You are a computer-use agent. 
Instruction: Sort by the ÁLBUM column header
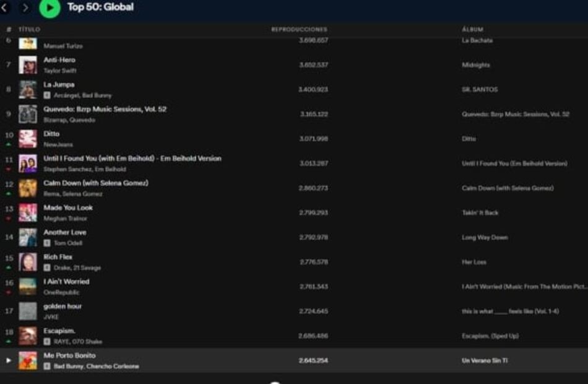click(x=472, y=29)
